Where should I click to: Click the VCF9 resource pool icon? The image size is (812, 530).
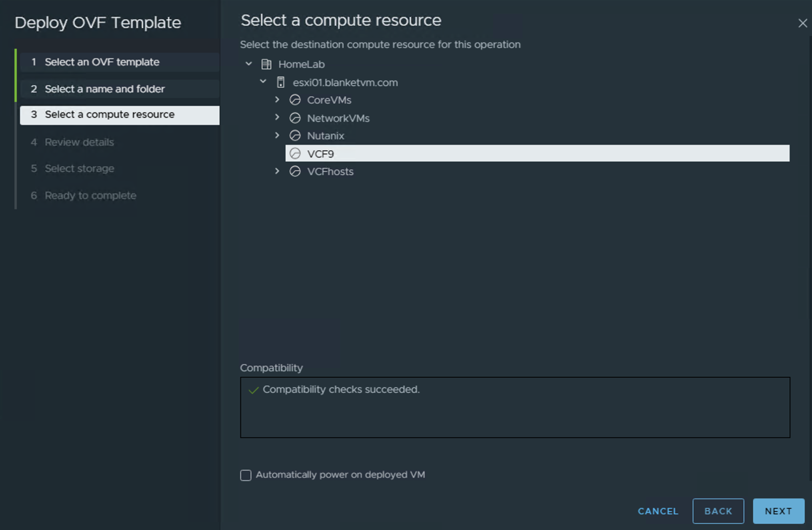pyautogui.click(x=296, y=153)
